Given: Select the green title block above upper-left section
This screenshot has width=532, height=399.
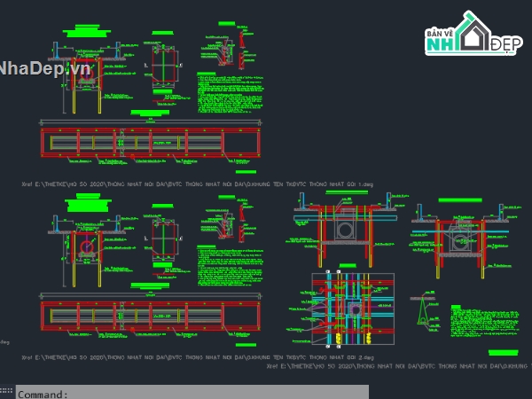Looking at the screenshot, I should point(87,31).
